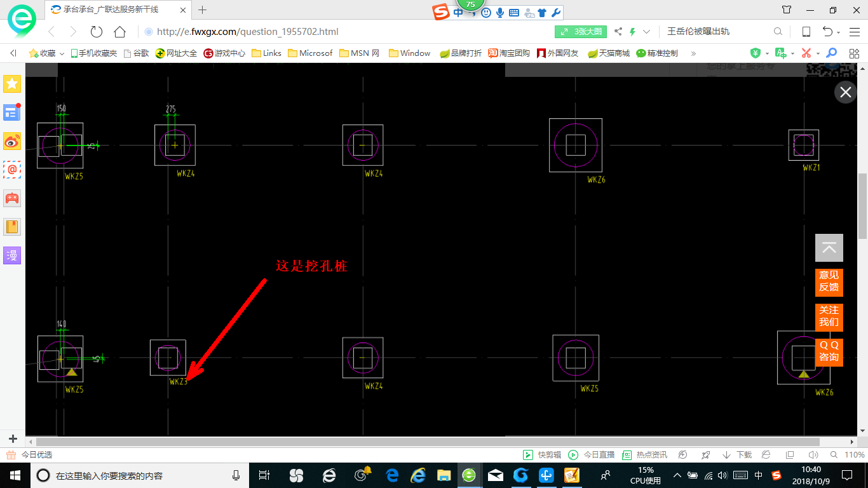Open the hamburger main menu
This screenshot has width=868, height=488.
[x=853, y=32]
